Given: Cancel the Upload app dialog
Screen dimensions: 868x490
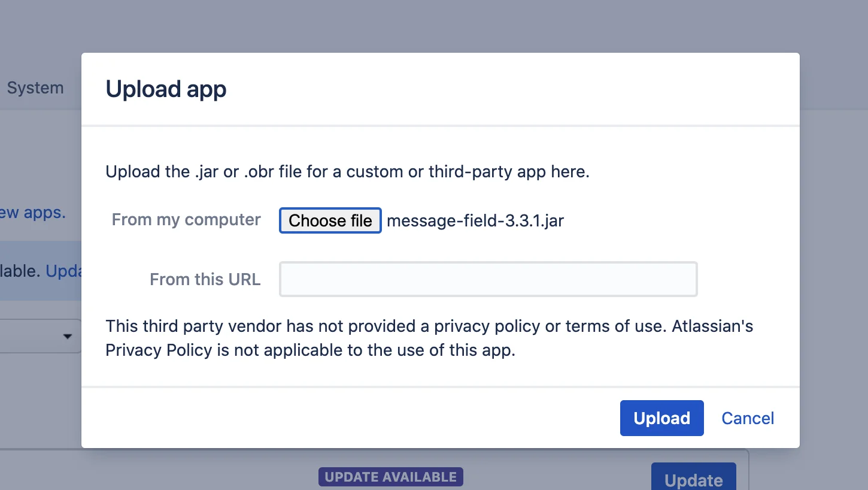Looking at the screenshot, I should point(748,418).
